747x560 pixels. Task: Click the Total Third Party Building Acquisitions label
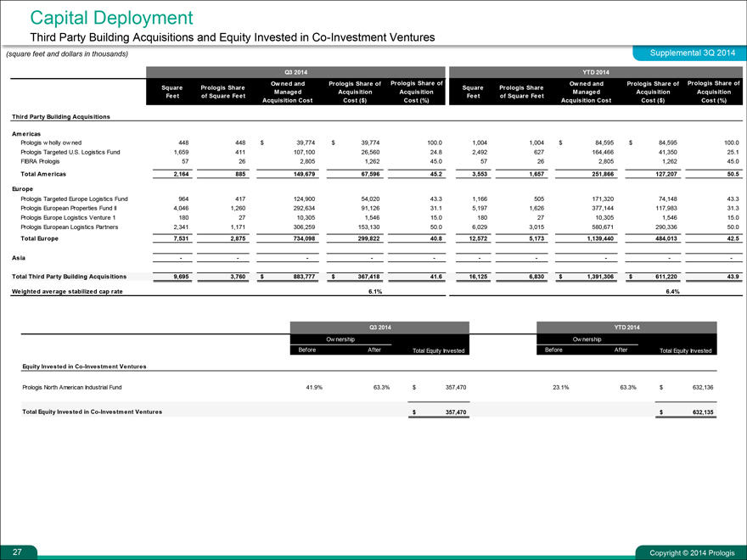[70, 277]
